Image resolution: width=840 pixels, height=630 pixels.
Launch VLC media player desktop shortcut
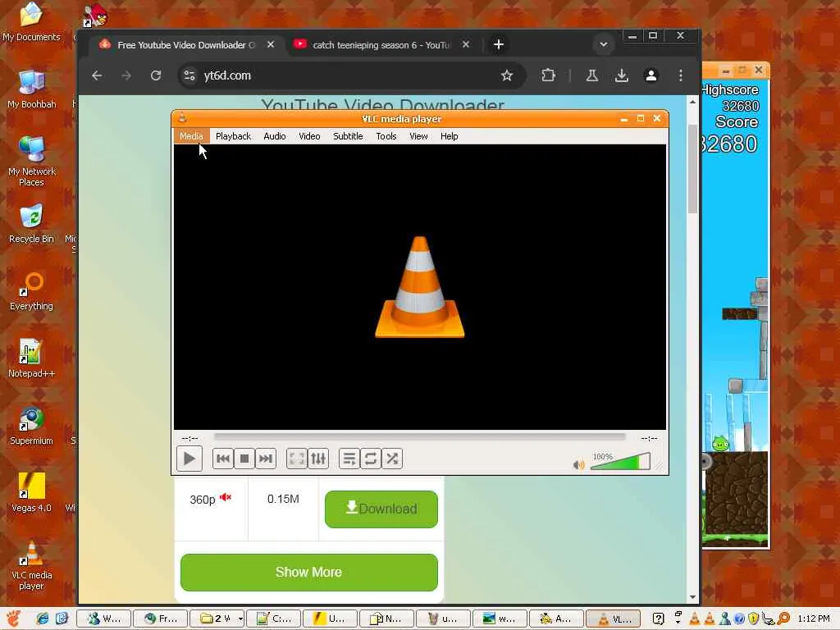point(32,565)
